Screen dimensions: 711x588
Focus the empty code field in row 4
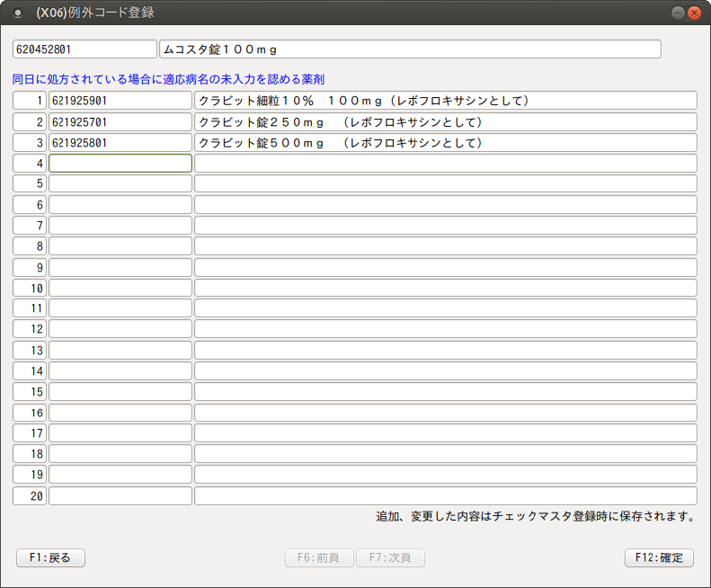[120, 163]
